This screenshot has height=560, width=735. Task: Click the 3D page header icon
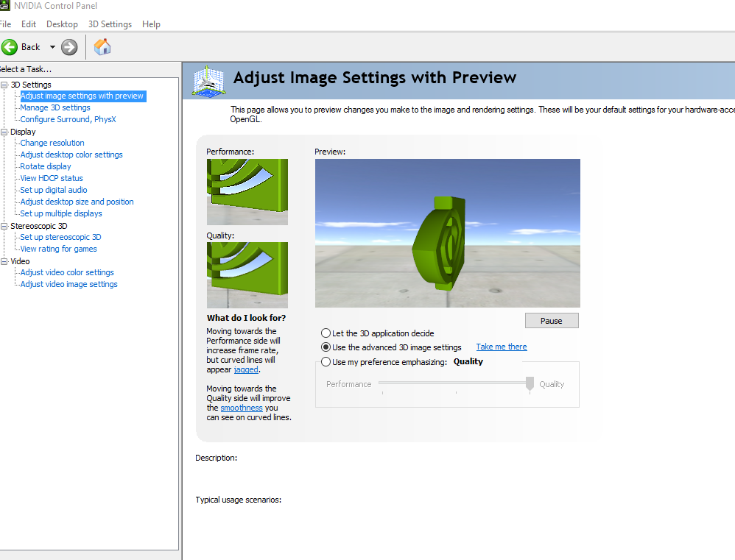pos(208,81)
